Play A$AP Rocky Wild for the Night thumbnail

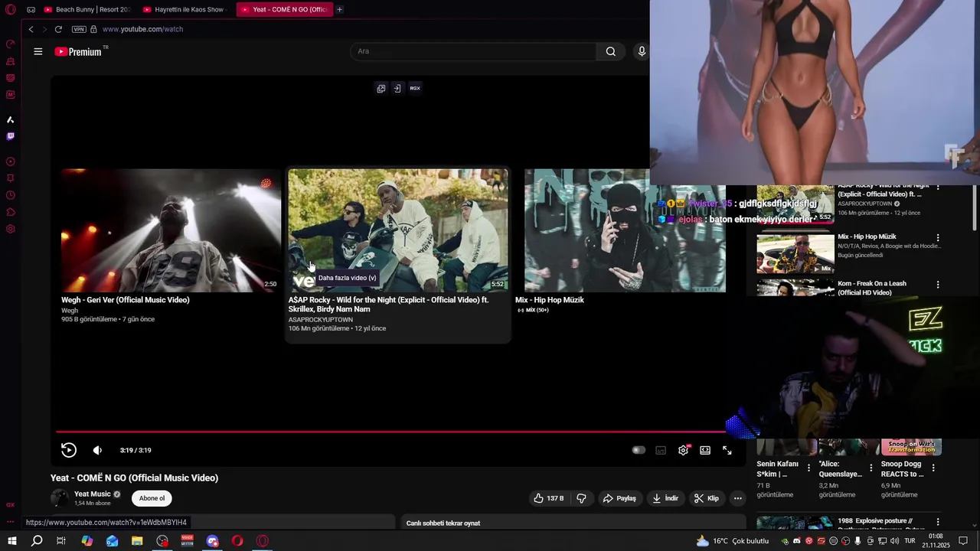398,230
